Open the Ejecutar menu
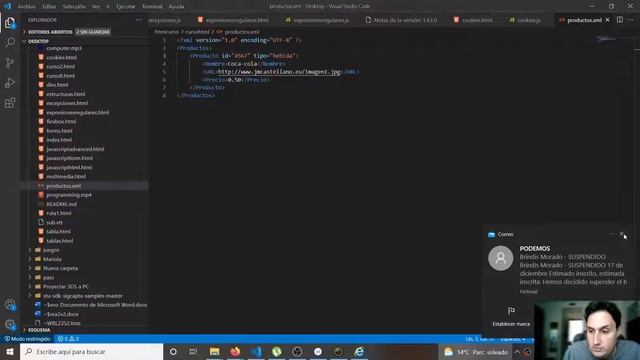640x360 pixels. [x=126, y=7]
